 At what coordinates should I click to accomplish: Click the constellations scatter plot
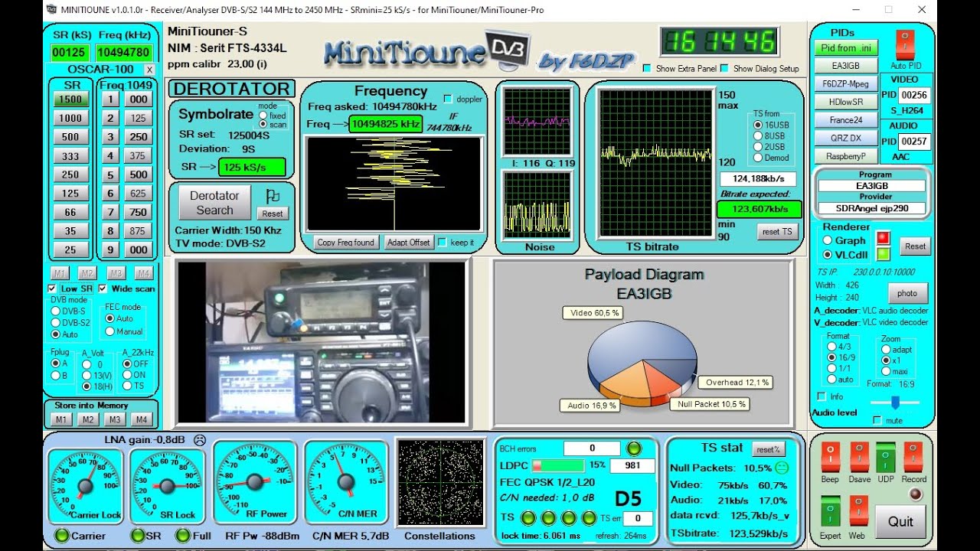click(x=441, y=482)
